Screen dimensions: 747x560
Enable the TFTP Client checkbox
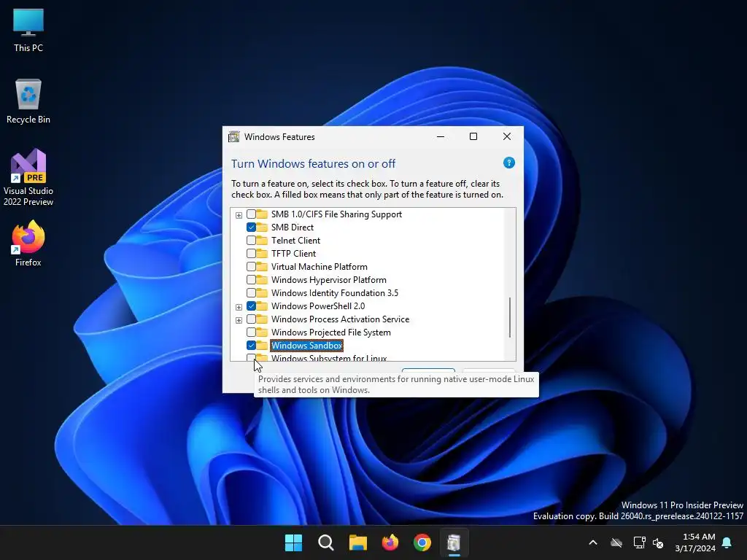pos(251,253)
